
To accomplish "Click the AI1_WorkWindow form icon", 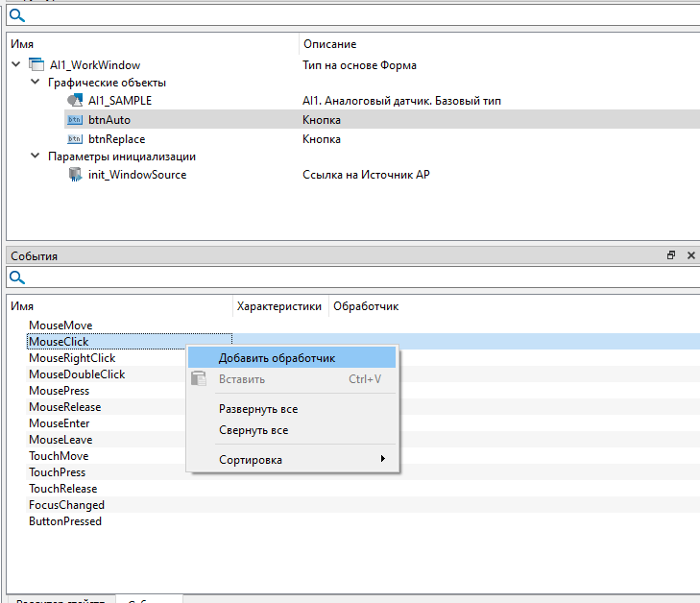I will 36,65.
